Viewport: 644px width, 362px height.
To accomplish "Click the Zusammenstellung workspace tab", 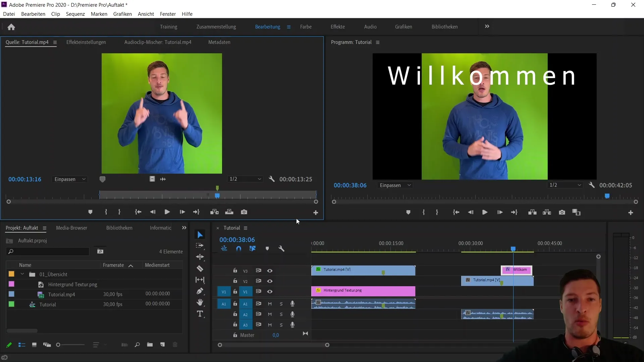I will tap(216, 26).
